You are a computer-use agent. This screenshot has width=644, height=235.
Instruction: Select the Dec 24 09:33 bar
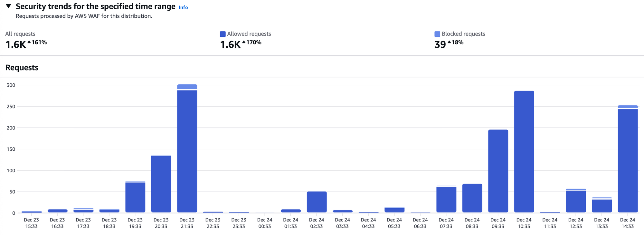pyautogui.click(x=498, y=171)
